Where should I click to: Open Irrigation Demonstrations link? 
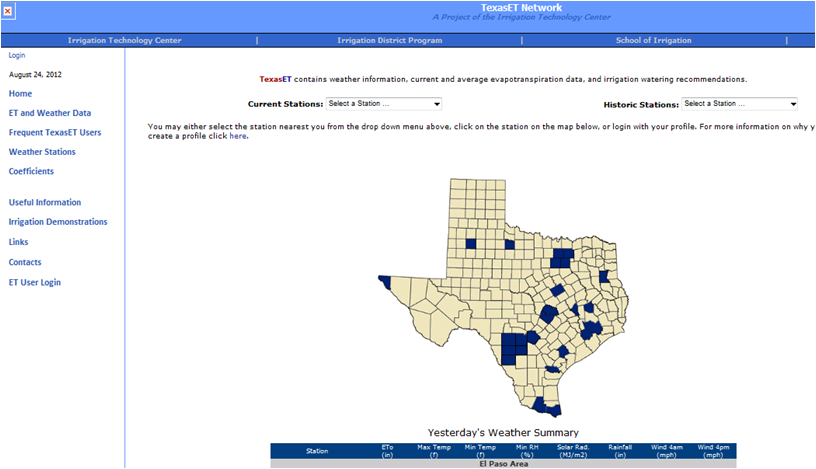tap(58, 222)
